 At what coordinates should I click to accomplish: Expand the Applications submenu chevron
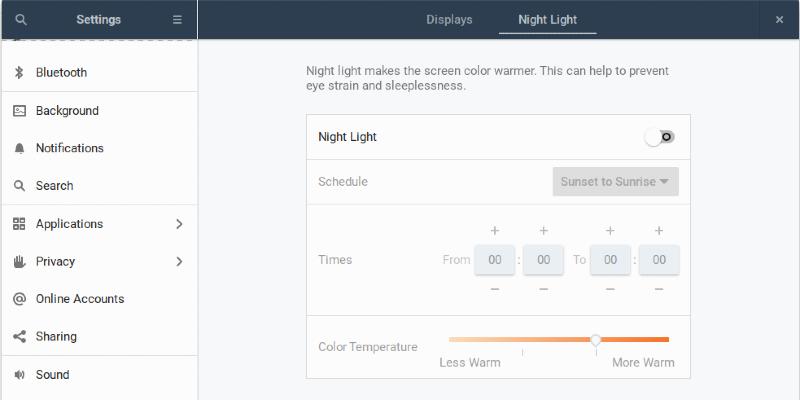tap(179, 224)
